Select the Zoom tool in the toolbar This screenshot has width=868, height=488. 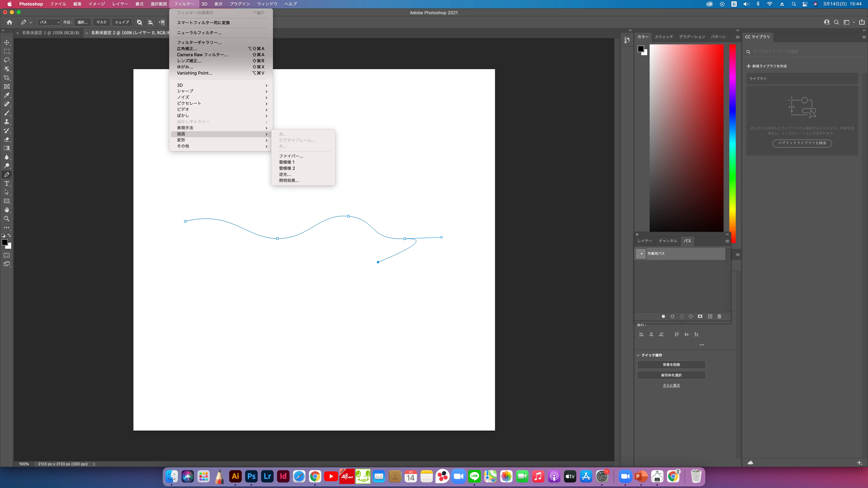[x=7, y=219]
